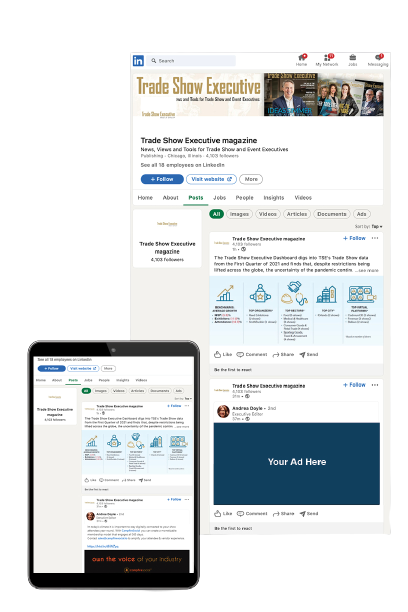Open the Andrea Doyle name link
This screenshot has width=408, height=612.
click(247, 408)
